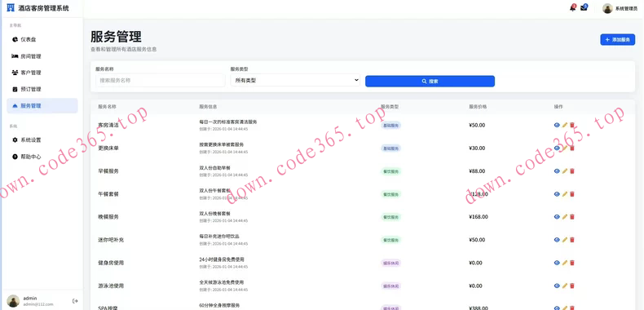
Task: Click 24小时健身房免费使用 description text
Action: click(x=222, y=259)
